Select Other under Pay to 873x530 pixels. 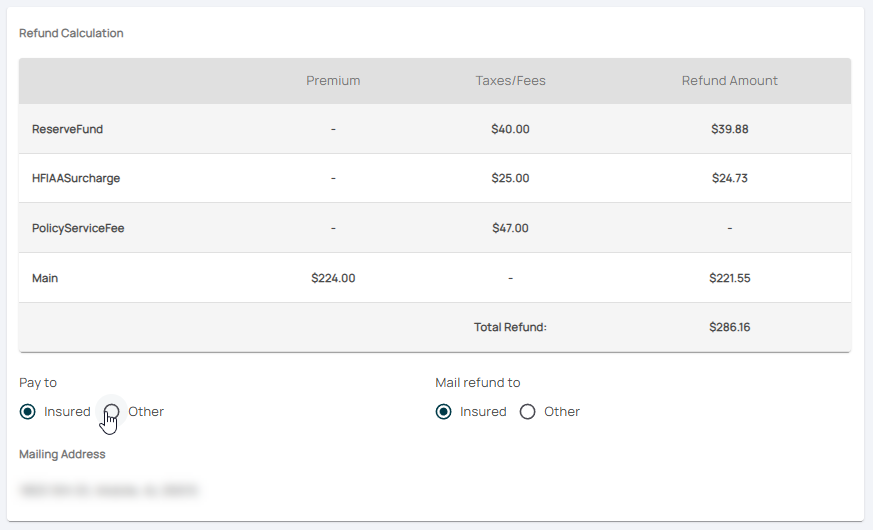[112, 412]
